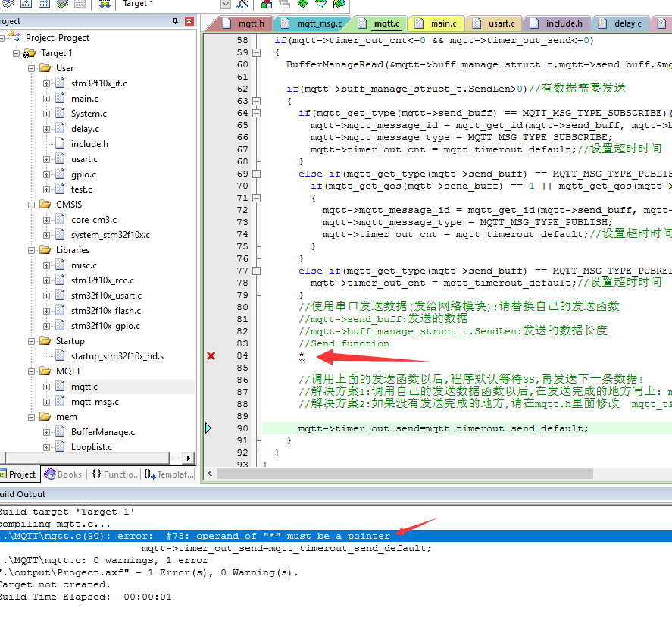Open Options for Target magic wand

[242, 4]
